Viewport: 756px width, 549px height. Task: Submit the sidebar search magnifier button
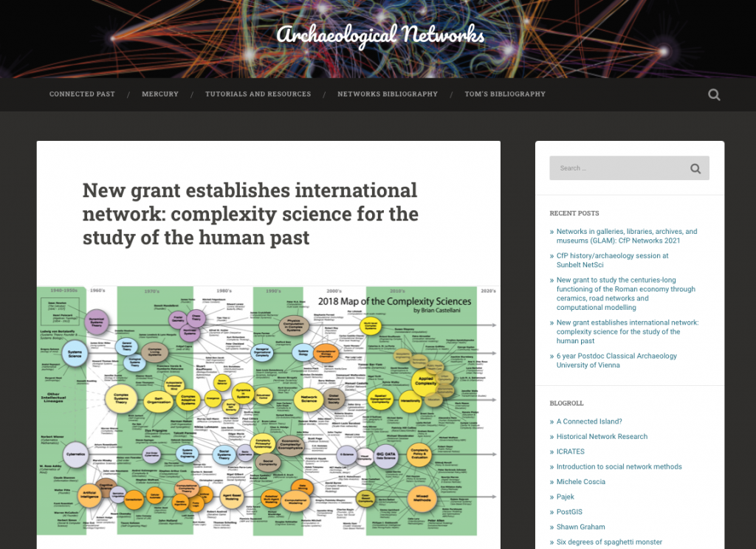pos(695,168)
